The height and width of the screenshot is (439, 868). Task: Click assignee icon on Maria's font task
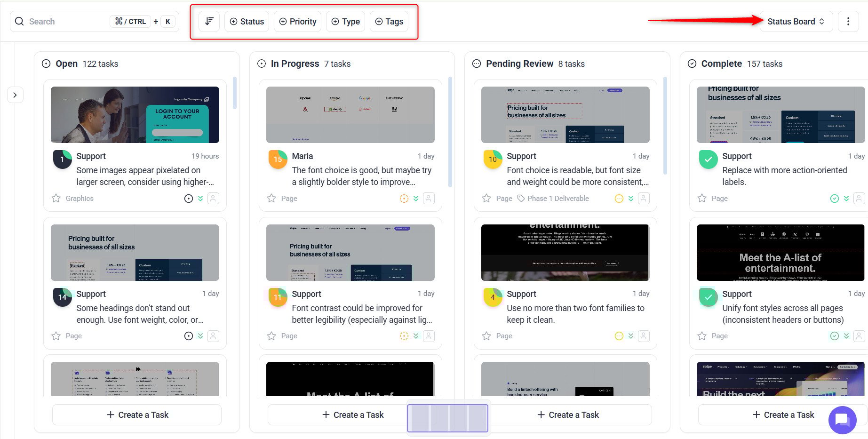click(x=429, y=199)
